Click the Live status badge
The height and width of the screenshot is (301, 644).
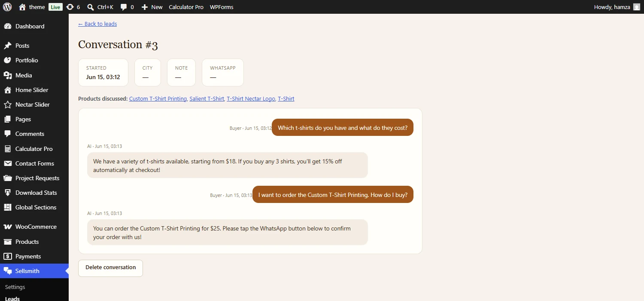click(x=55, y=7)
